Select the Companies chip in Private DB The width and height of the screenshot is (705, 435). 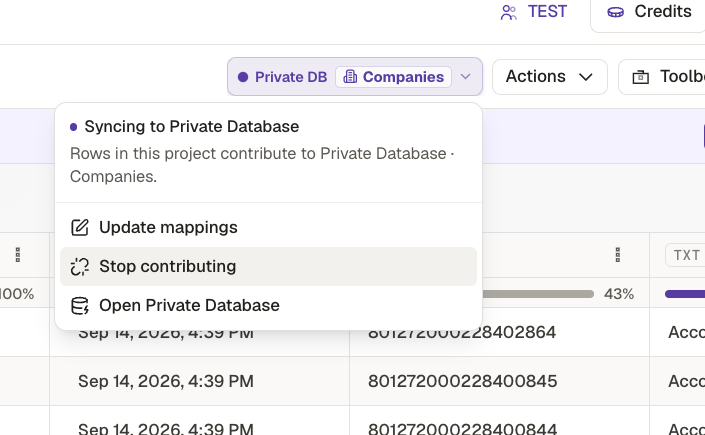pyautogui.click(x=393, y=77)
